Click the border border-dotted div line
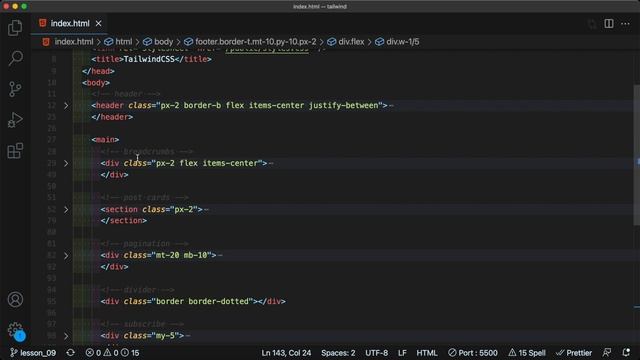640x360 pixels. pos(193,302)
